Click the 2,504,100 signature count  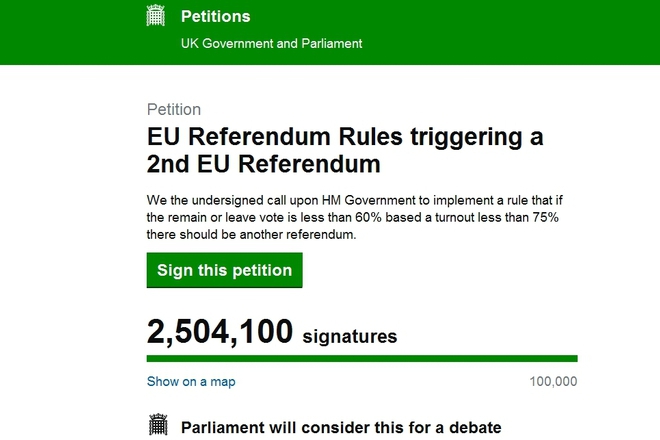(x=220, y=331)
